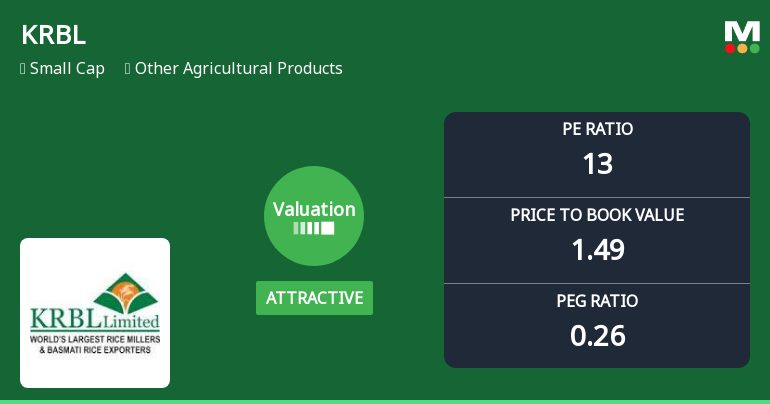Click the tree emblem in KRBL logo
The width and height of the screenshot is (770, 404).
(x=126, y=293)
